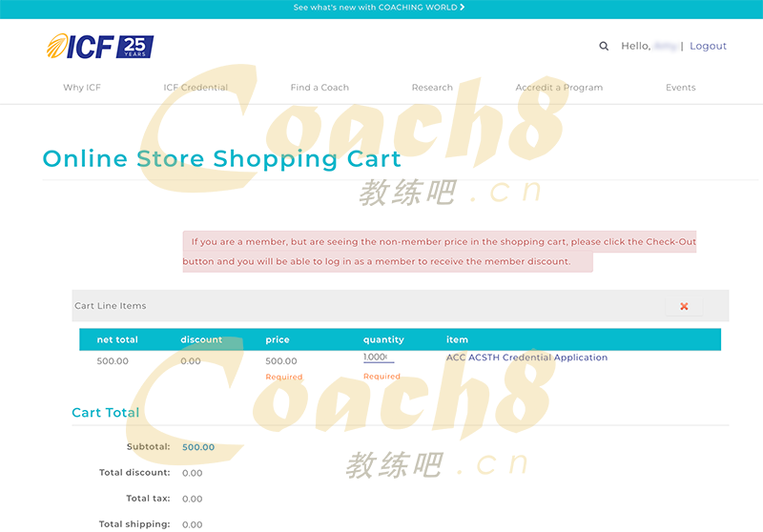
Task: Click the discount column header
Action: pyautogui.click(x=201, y=339)
